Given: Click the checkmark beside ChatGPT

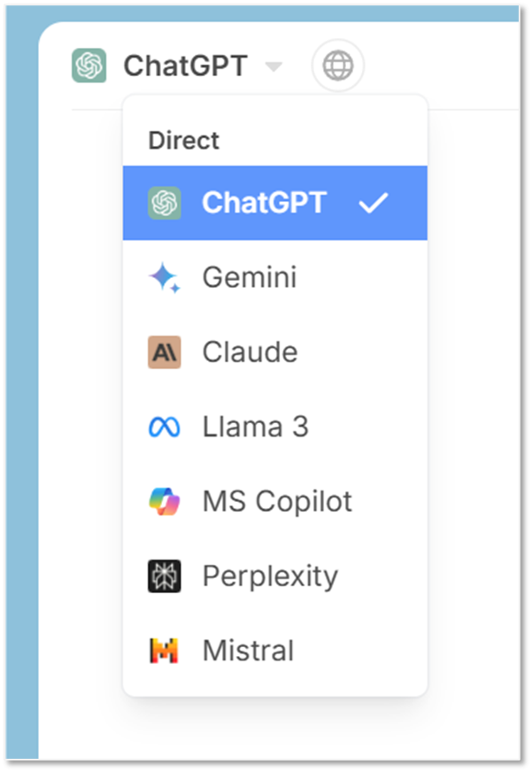Looking at the screenshot, I should pyautogui.click(x=373, y=203).
